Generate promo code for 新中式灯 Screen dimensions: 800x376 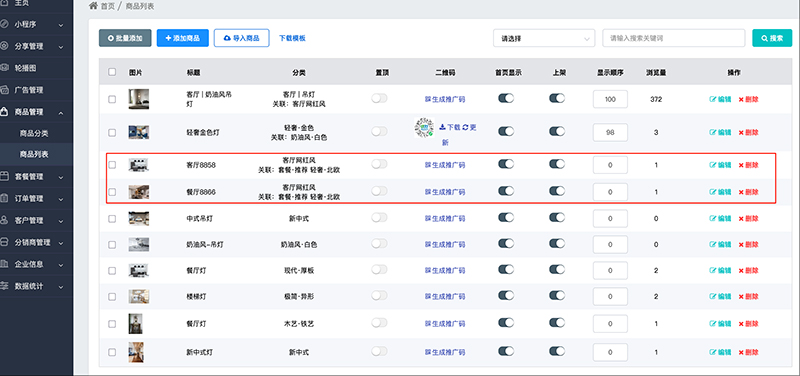tap(445, 352)
